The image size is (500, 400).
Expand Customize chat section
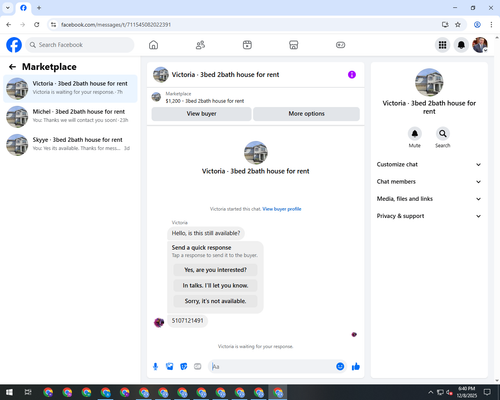point(429,164)
